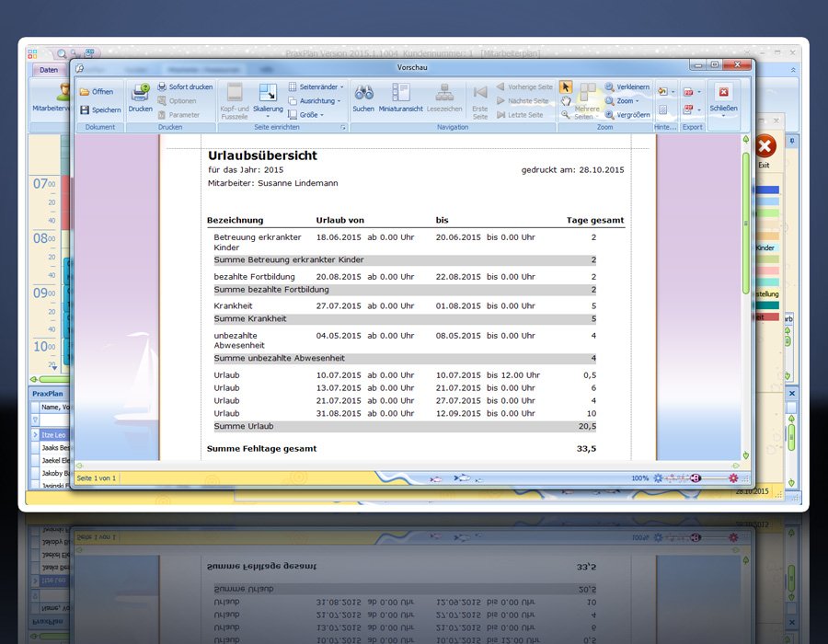Click the PraxPlan search magnifier icon in title bar
Viewport: 828px width, 644px height.
(x=62, y=53)
